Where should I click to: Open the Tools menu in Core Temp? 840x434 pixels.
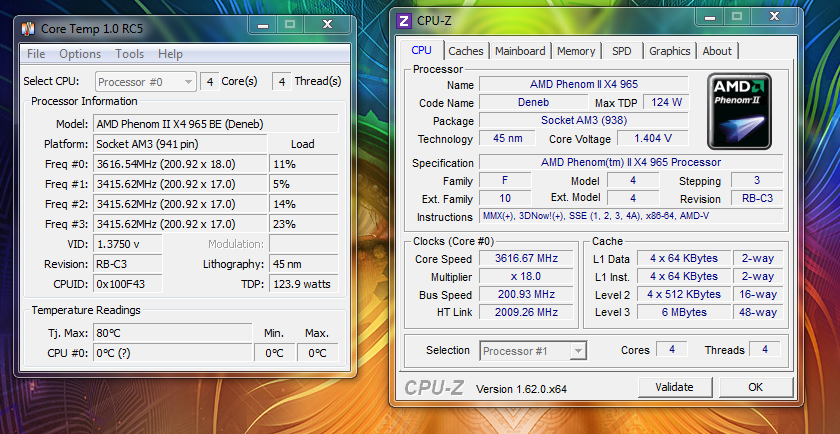[130, 54]
